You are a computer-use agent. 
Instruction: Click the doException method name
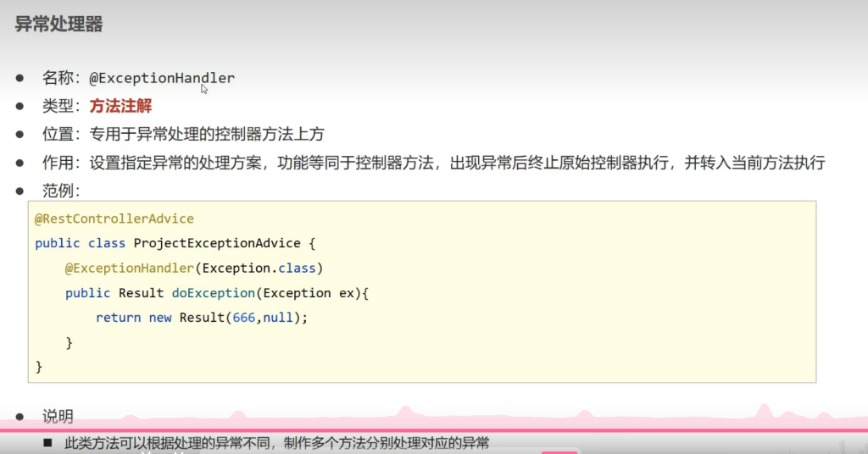pyautogui.click(x=213, y=293)
